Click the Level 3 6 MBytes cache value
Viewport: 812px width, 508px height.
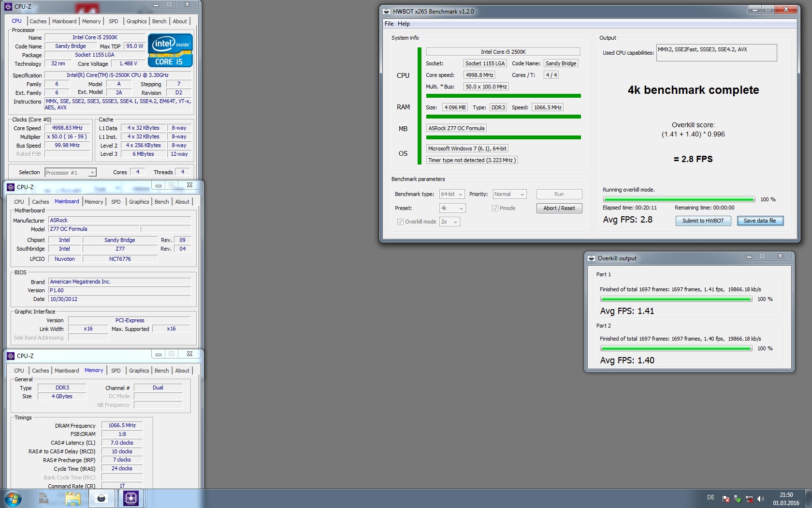144,154
